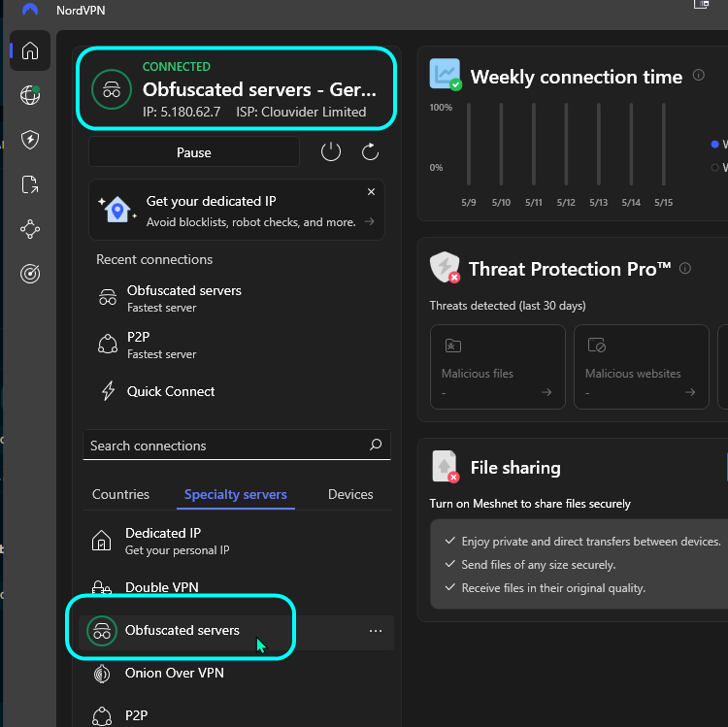Select Obfuscated servers in specialty list
728x727 pixels.
point(236,631)
